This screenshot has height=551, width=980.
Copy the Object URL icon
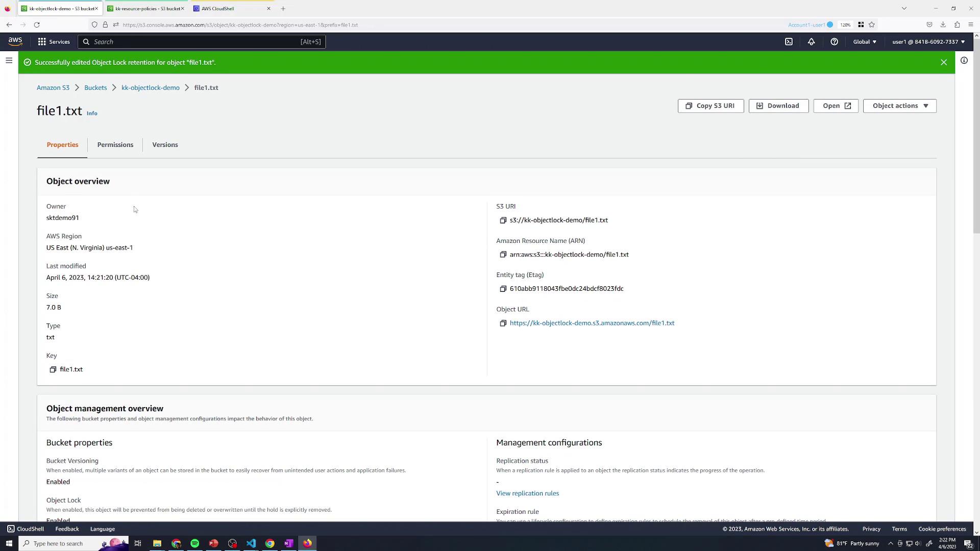click(x=503, y=323)
